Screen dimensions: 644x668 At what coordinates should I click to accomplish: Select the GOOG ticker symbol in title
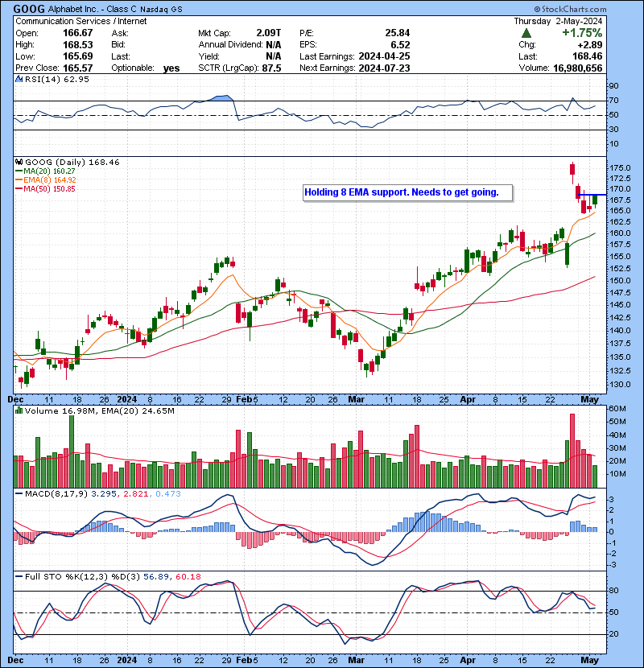pyautogui.click(x=29, y=9)
